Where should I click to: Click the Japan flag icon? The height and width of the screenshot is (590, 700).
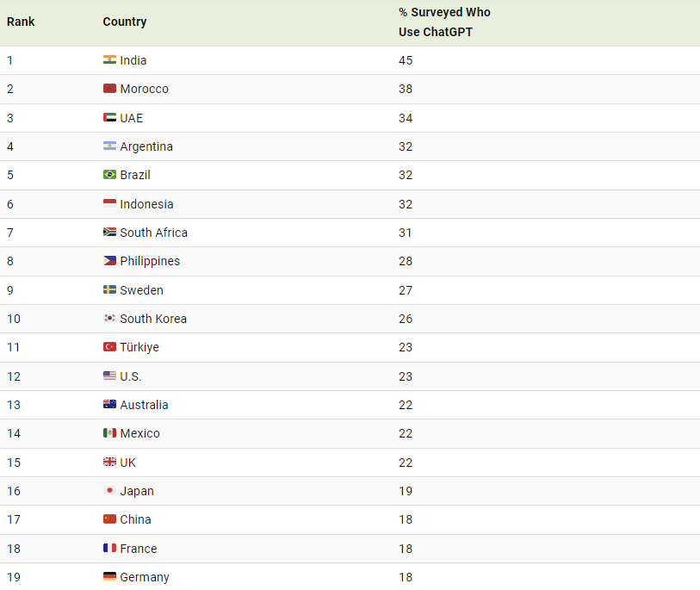click(x=109, y=491)
